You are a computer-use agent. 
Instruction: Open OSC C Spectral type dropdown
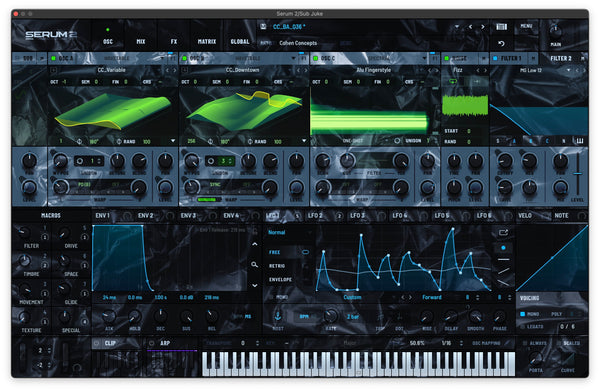(x=424, y=58)
